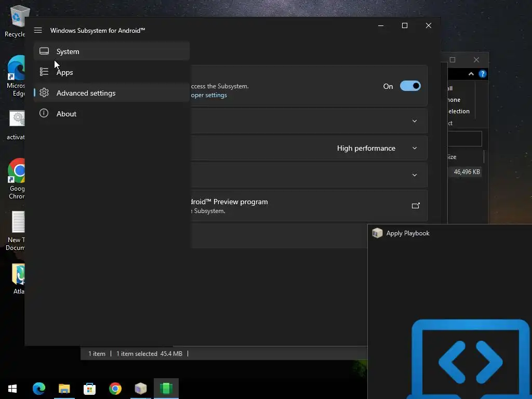Click 1 item selected 45.4 MB text
Viewport: 532px width, 399px height.
tap(149, 353)
